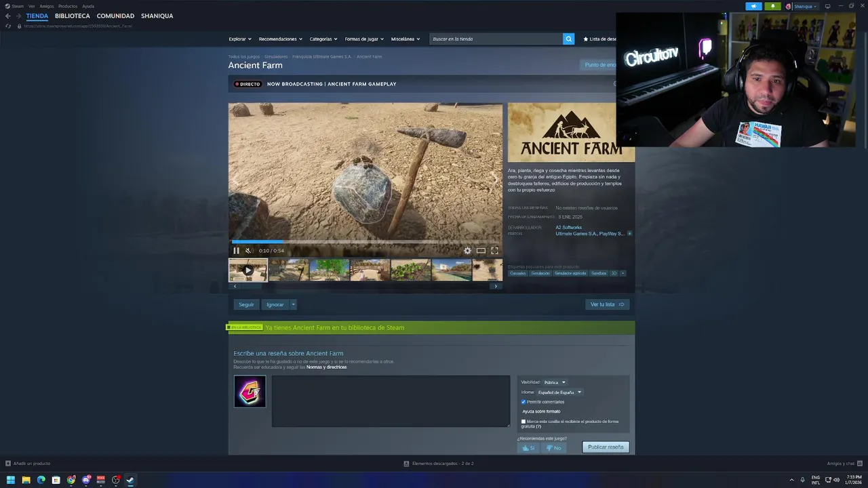This screenshot has width=868, height=488.
Task: Expand the Recomendaciones store menu
Action: pyautogui.click(x=281, y=39)
